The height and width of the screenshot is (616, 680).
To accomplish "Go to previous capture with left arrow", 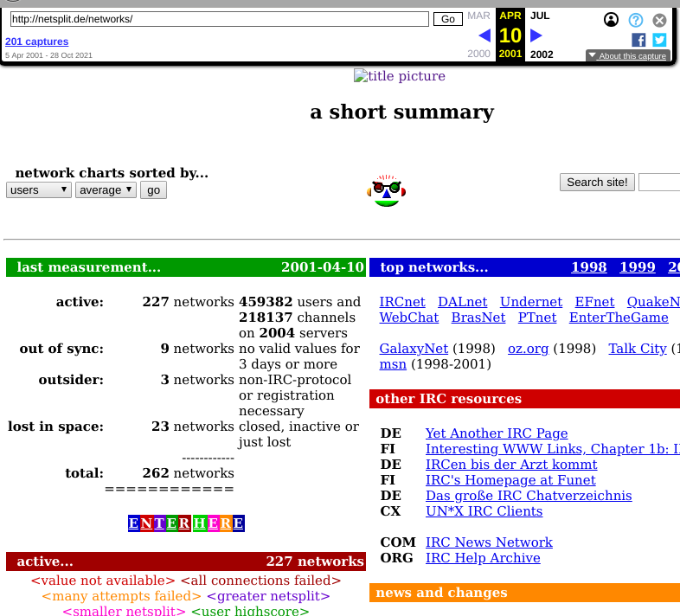I will 484,35.
